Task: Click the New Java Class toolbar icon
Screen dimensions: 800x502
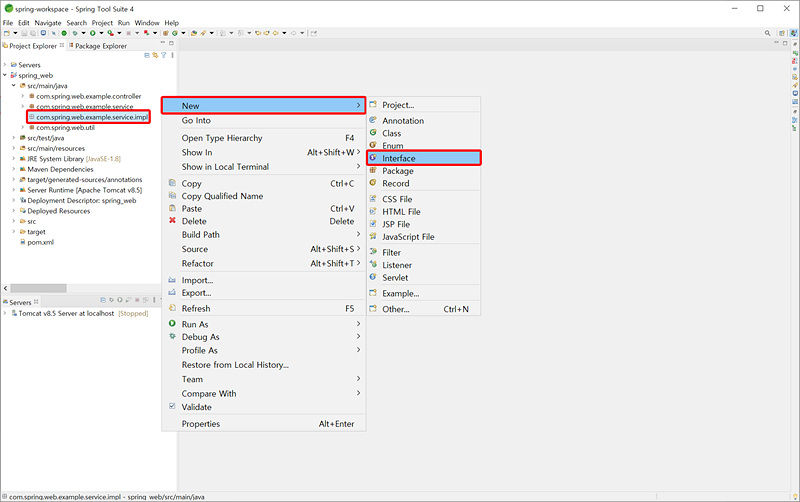Action: coord(174,33)
